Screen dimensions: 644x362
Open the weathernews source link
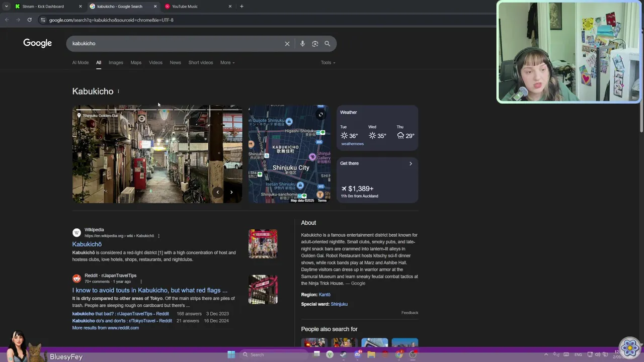[x=352, y=144]
